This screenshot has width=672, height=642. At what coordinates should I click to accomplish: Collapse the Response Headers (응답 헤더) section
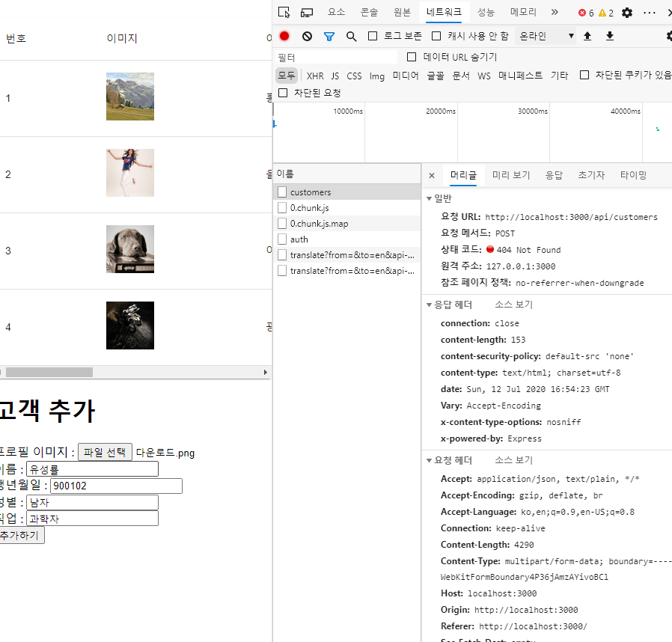pos(429,305)
